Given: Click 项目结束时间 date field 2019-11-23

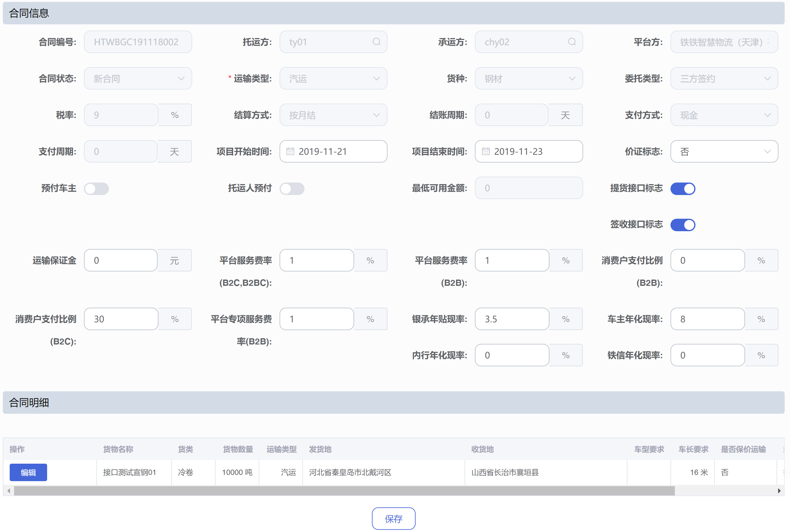Looking at the screenshot, I should tap(529, 151).
